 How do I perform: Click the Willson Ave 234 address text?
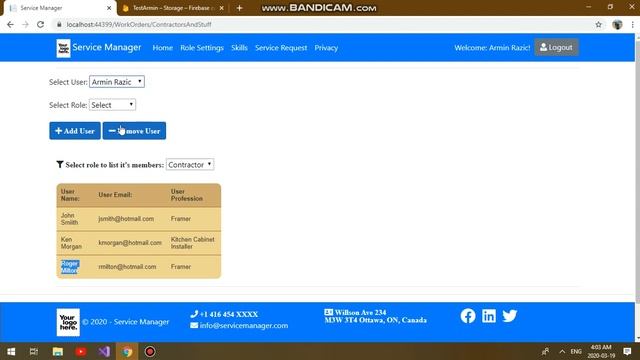tap(360, 313)
